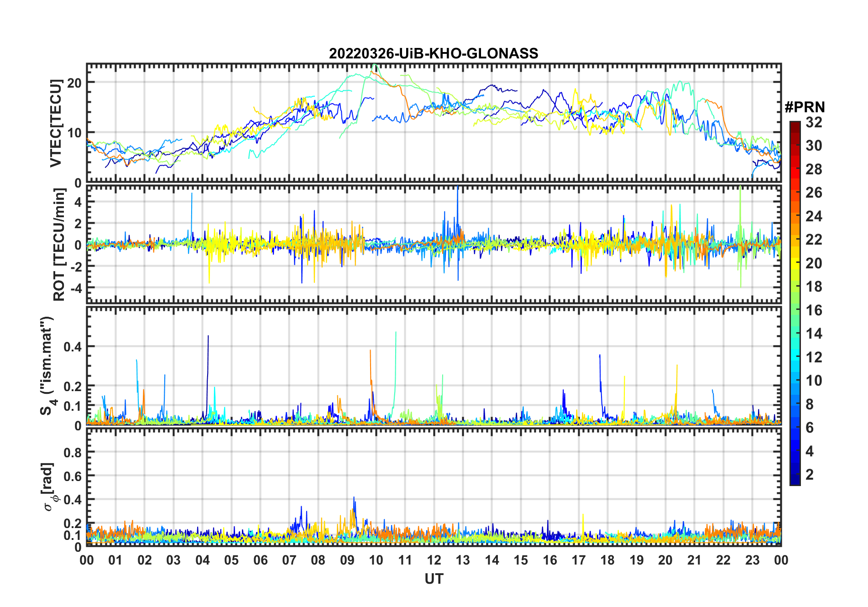Click colorbar tick label 22
The height and width of the screenshot is (607, 868).
click(814, 240)
